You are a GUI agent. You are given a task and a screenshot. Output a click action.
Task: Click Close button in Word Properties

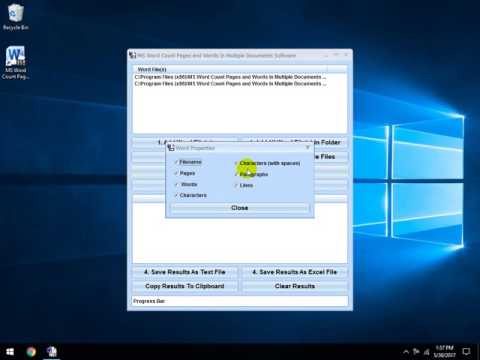[x=239, y=208]
